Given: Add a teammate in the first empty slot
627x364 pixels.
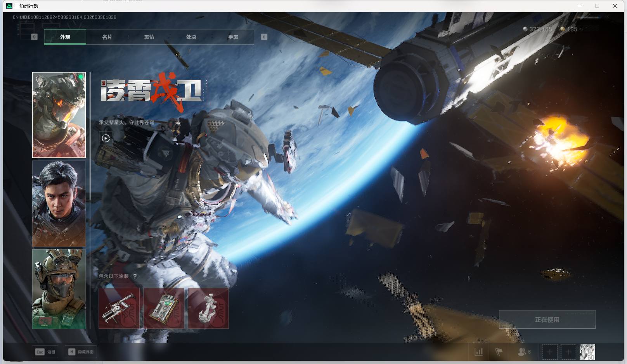Looking at the screenshot, I should 549,352.
